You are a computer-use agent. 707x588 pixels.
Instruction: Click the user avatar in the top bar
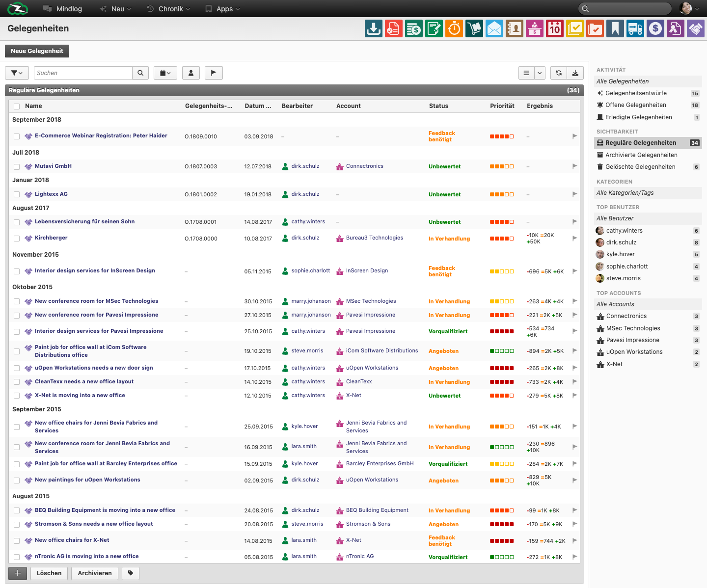tap(686, 8)
